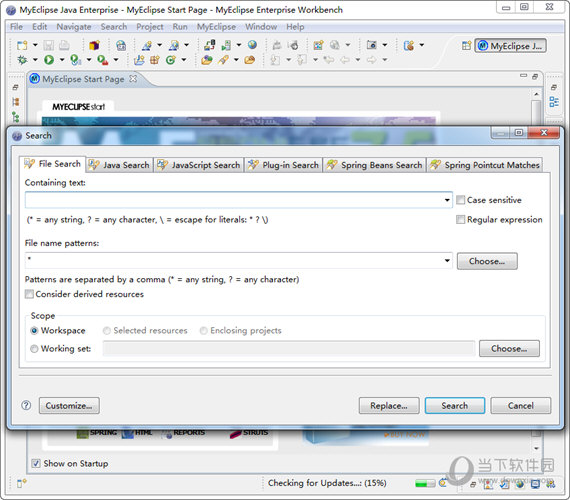This screenshot has width=570, height=500.
Task: Click the help question mark icon
Action: point(26,405)
